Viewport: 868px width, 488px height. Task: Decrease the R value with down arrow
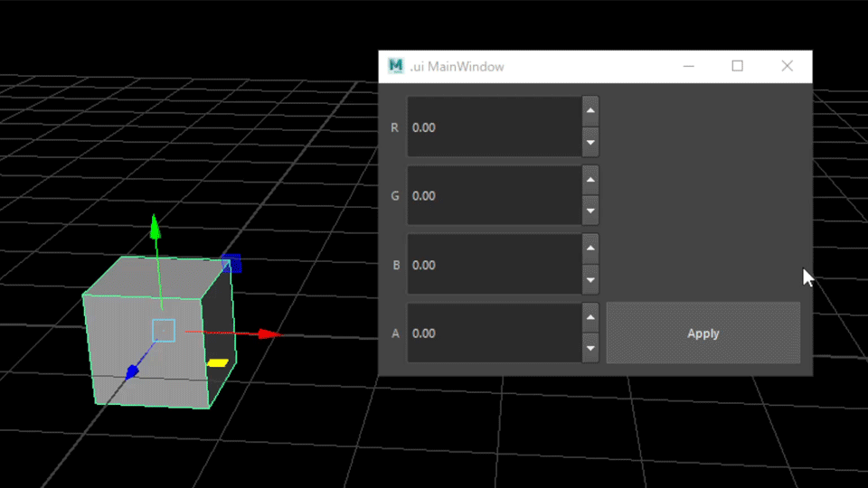click(590, 142)
